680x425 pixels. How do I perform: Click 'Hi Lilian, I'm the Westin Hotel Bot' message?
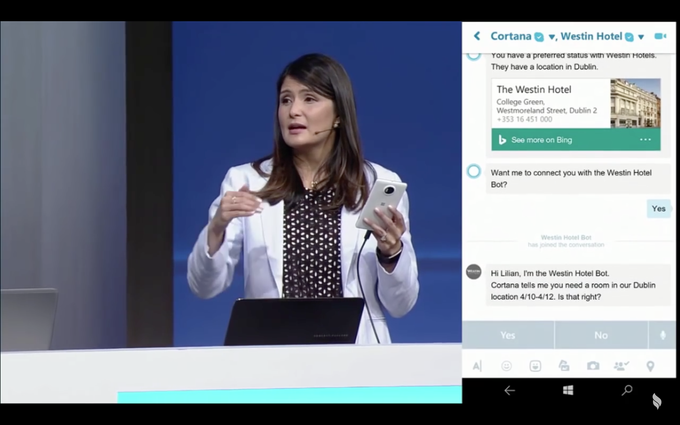point(578,285)
